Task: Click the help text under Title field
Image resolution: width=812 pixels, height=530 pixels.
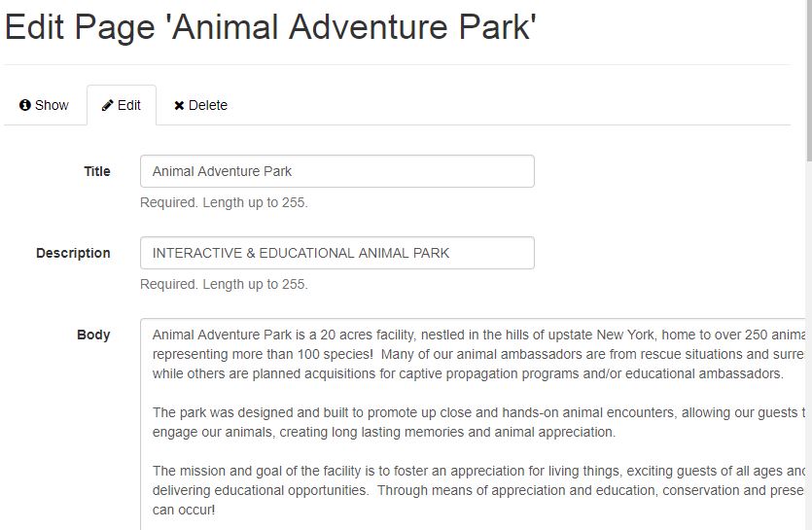Action: [x=224, y=202]
